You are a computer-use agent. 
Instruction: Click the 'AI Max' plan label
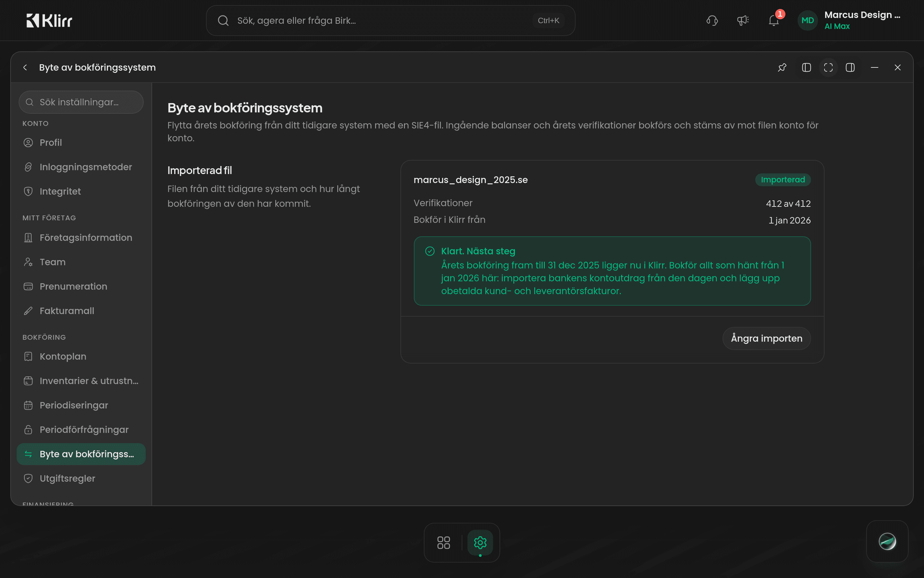[837, 26]
